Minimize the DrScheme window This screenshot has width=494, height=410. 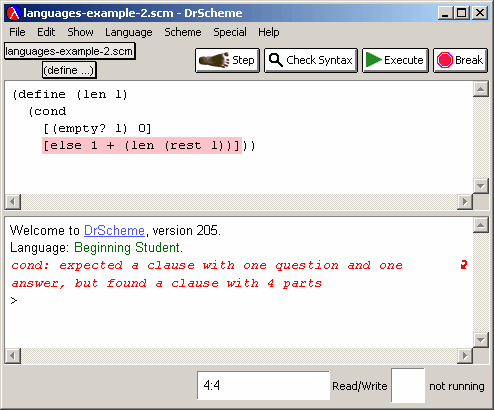(x=445, y=13)
